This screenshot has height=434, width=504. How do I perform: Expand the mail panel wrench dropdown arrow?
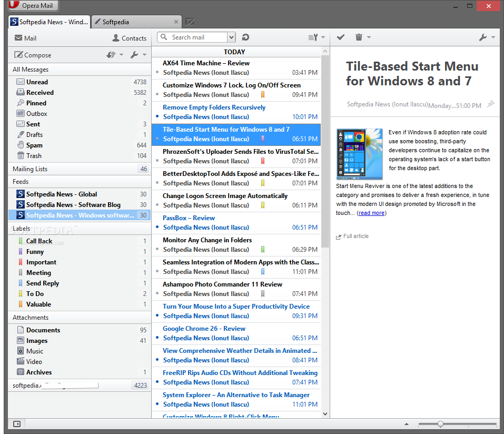pyautogui.click(x=145, y=55)
